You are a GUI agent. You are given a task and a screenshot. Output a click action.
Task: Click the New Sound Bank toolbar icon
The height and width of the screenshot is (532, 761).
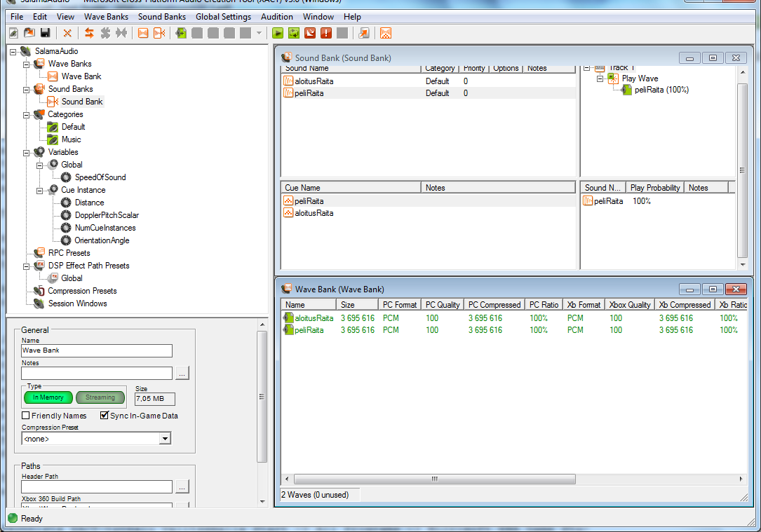159,33
